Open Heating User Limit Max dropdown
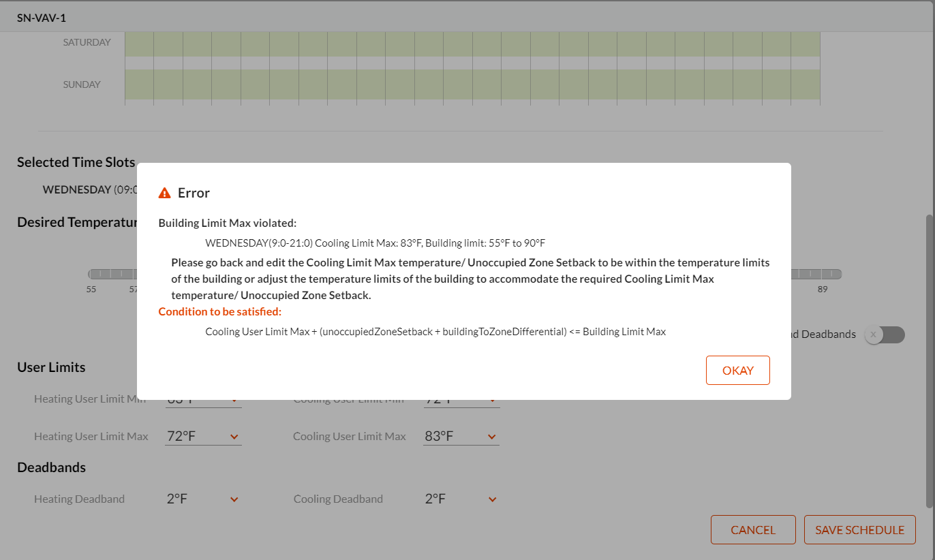The width and height of the screenshot is (935, 560). coord(203,436)
